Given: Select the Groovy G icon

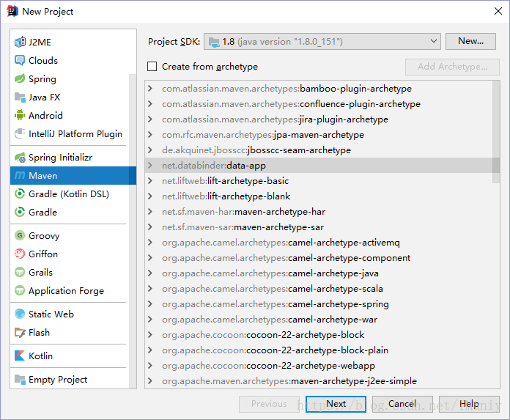Looking at the screenshot, I should click(x=20, y=235).
